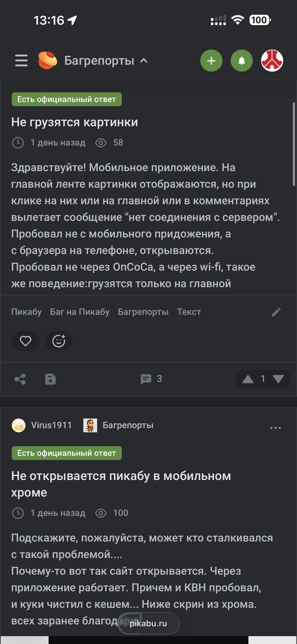The image size is (297, 644).
Task: Click the three-dot menu on Virus1911's post
Action: click(x=275, y=427)
